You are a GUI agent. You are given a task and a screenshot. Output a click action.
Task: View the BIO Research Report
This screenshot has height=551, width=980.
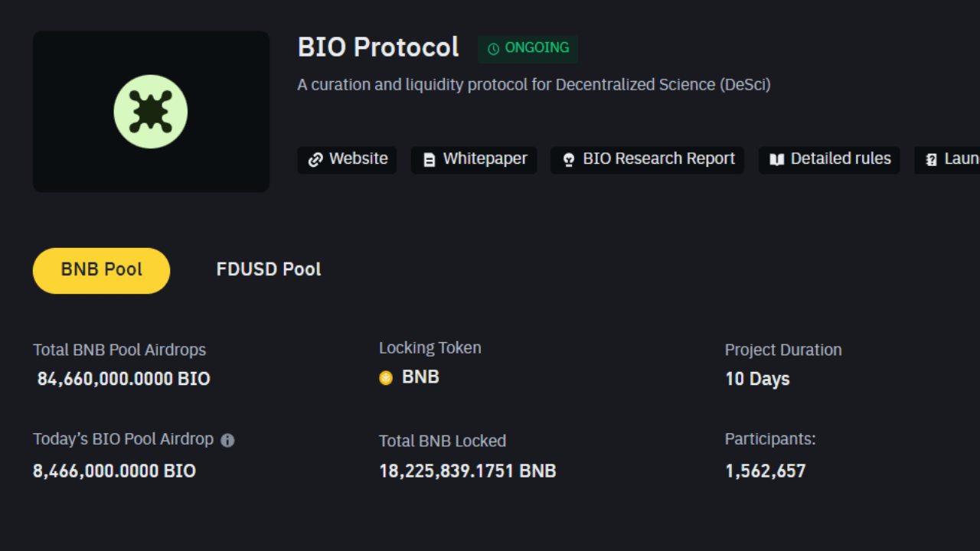(x=647, y=159)
